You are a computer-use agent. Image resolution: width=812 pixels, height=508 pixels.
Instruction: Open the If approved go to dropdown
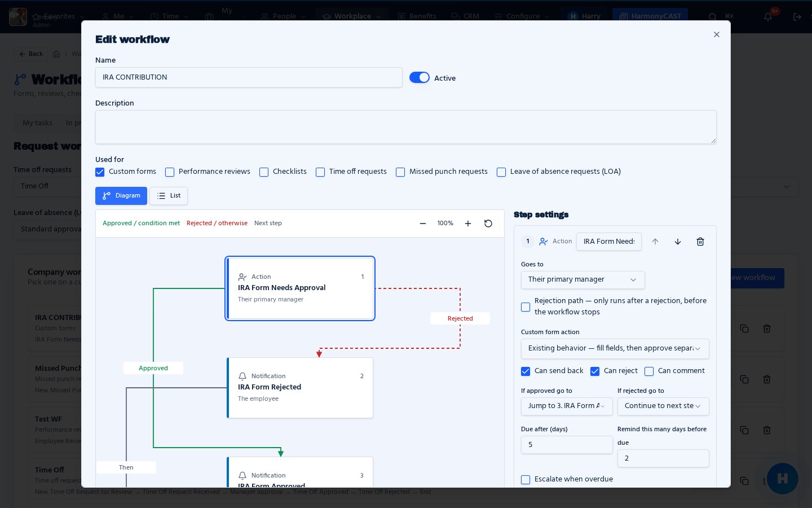point(567,406)
